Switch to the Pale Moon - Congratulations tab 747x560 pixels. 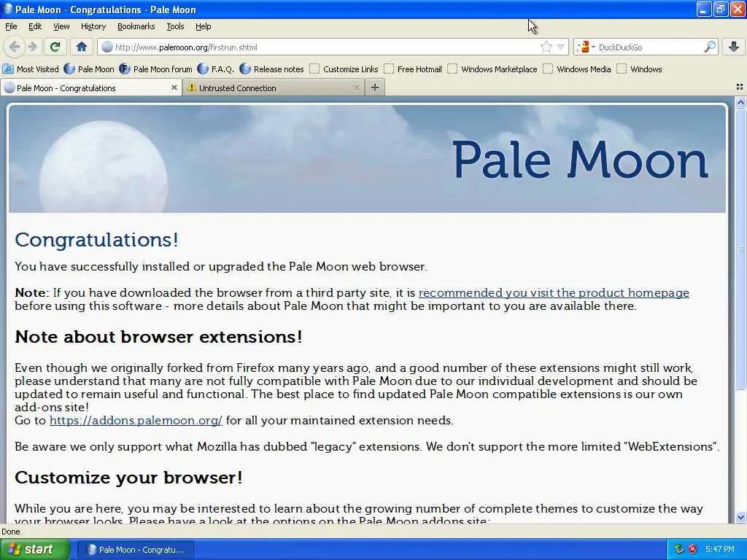click(x=90, y=87)
